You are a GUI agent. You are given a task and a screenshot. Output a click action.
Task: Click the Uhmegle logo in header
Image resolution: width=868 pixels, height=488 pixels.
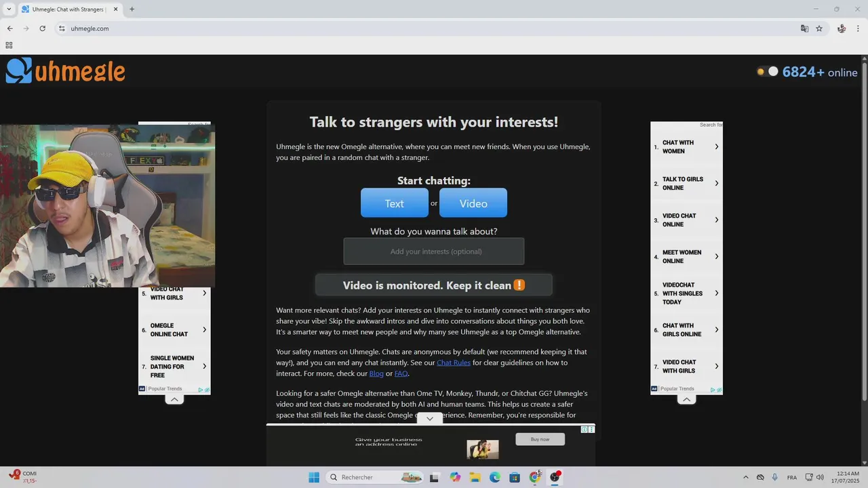tap(66, 70)
